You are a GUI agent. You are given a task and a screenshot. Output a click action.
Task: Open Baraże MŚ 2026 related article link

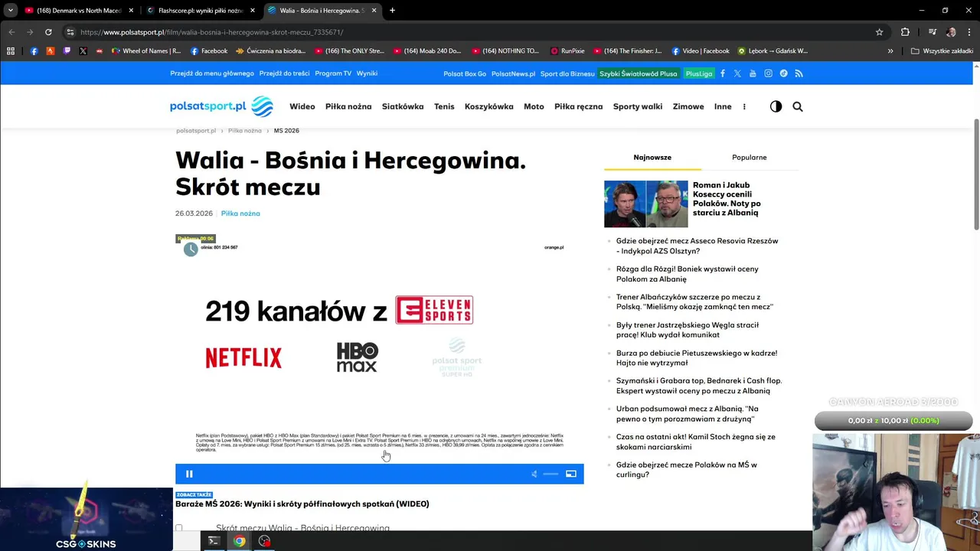[x=302, y=504]
